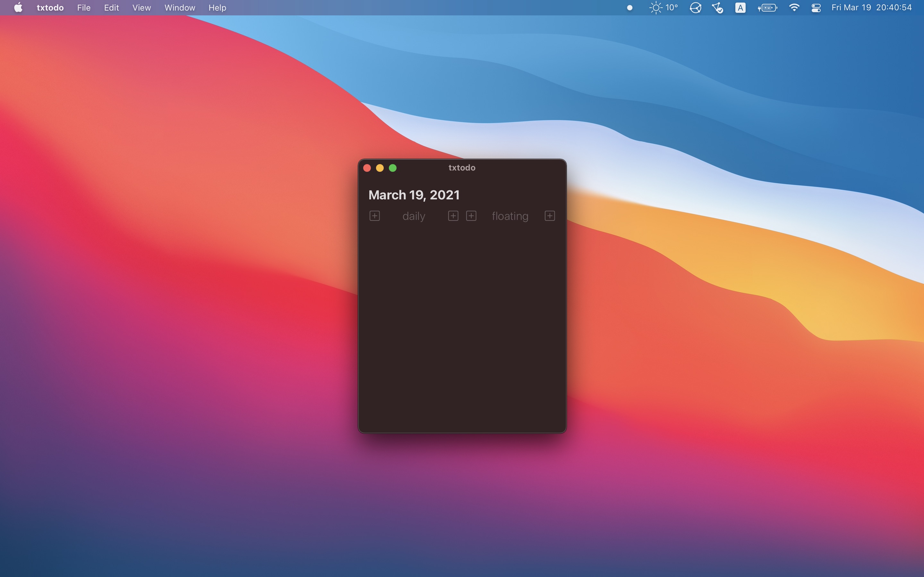Click the floating section label

click(509, 215)
